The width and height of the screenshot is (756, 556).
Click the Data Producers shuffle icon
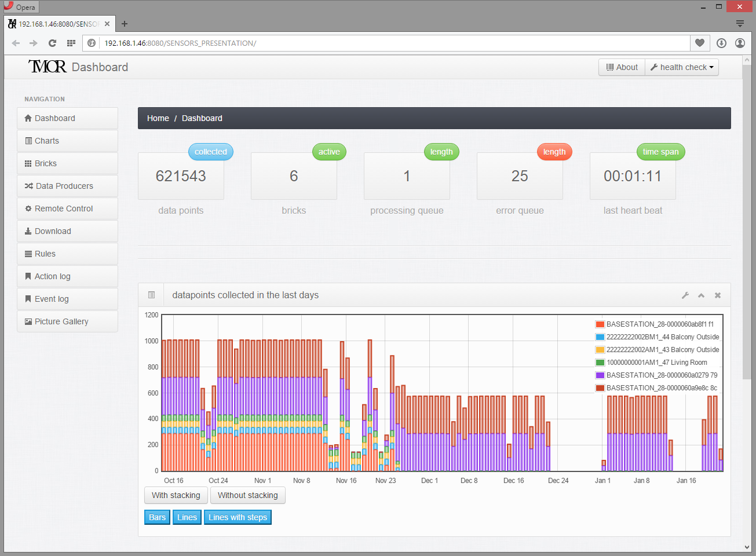click(x=29, y=186)
